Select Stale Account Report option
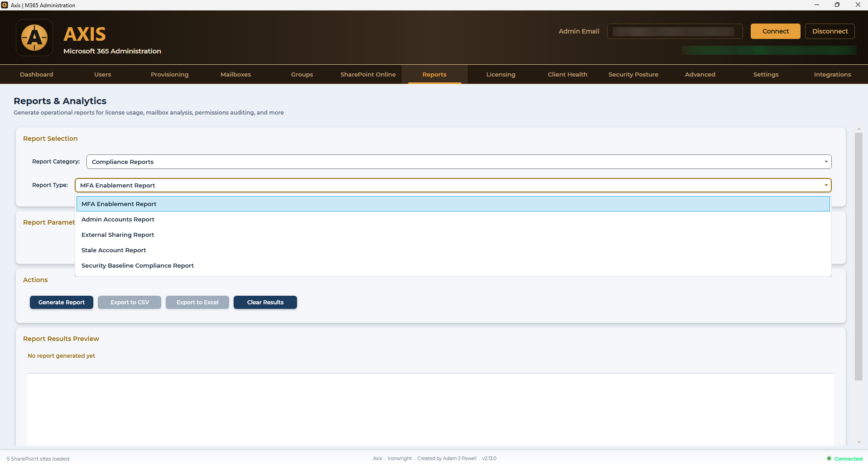Screen dimensions: 868x466 point(453,250)
